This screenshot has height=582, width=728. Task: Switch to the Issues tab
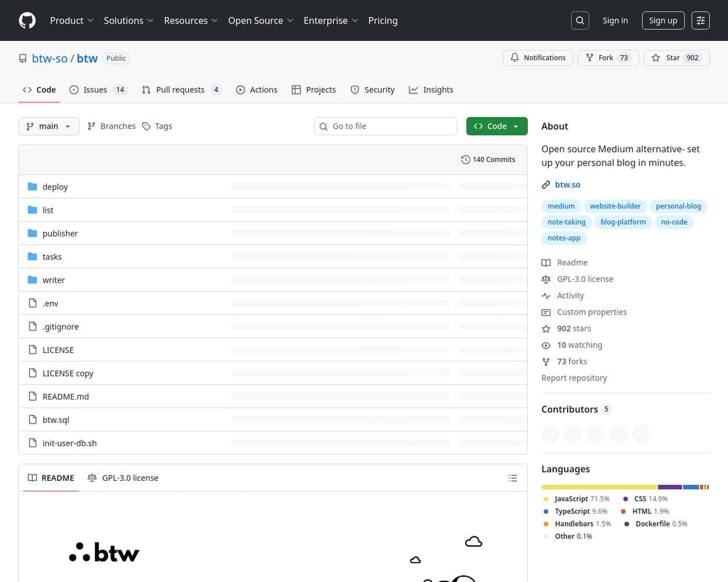[x=98, y=90]
